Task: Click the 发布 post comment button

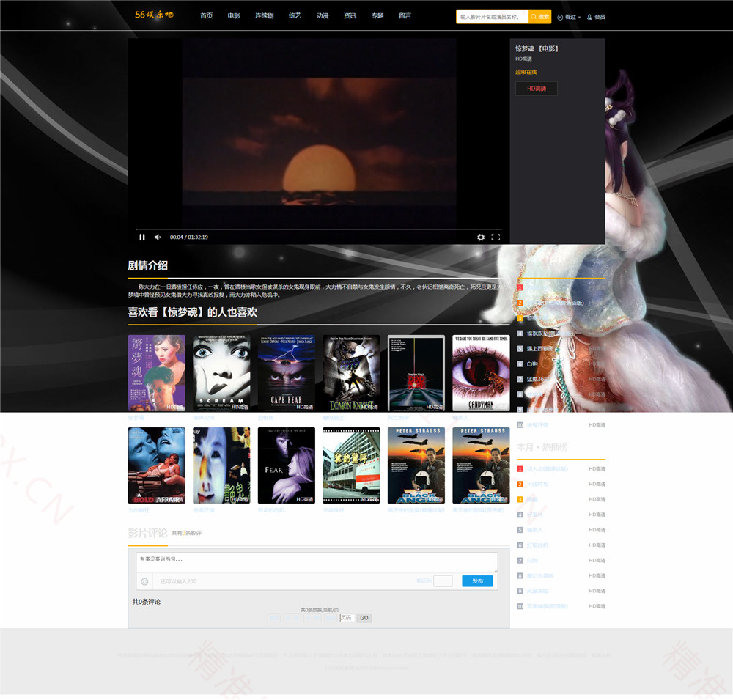Action: click(x=477, y=581)
